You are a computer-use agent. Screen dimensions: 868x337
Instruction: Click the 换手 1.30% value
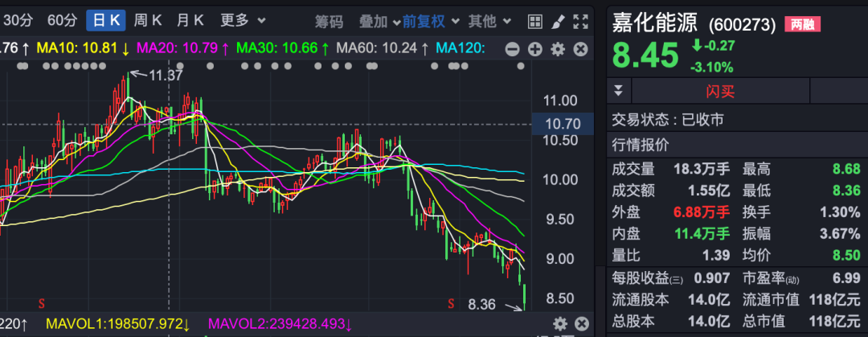point(840,212)
